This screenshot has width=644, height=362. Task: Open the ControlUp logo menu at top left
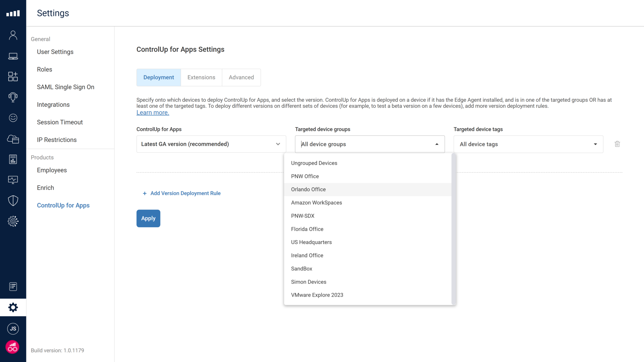click(x=13, y=13)
